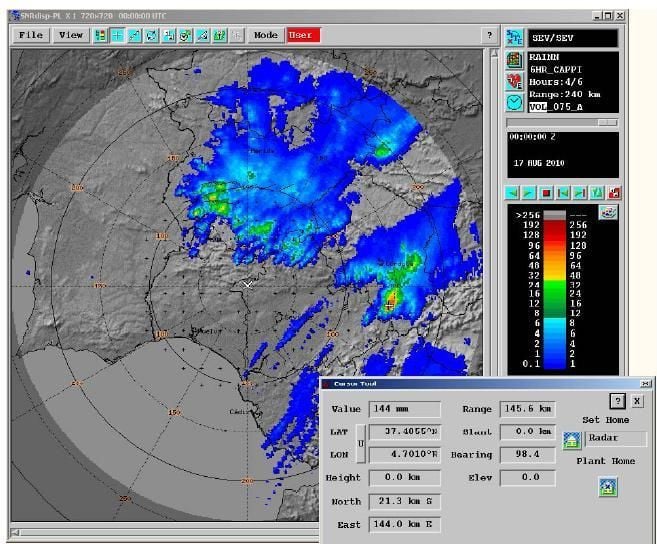Step to previous frame
The width and height of the screenshot is (657, 544).
point(563,193)
